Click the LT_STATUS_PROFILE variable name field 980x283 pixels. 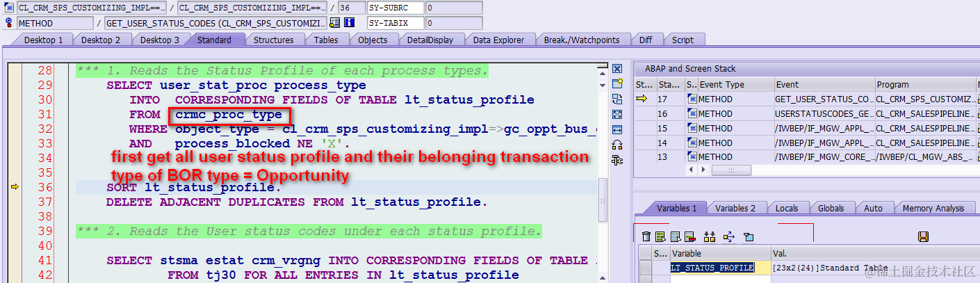coord(721,268)
